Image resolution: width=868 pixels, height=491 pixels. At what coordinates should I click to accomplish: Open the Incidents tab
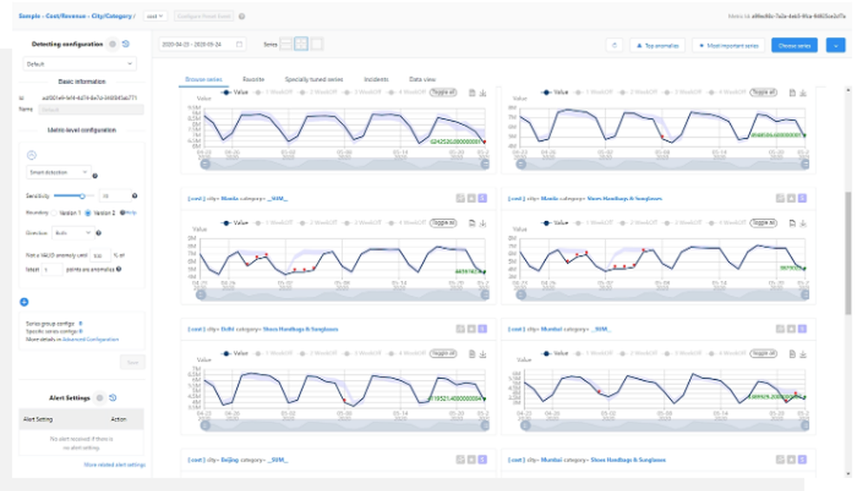point(376,80)
